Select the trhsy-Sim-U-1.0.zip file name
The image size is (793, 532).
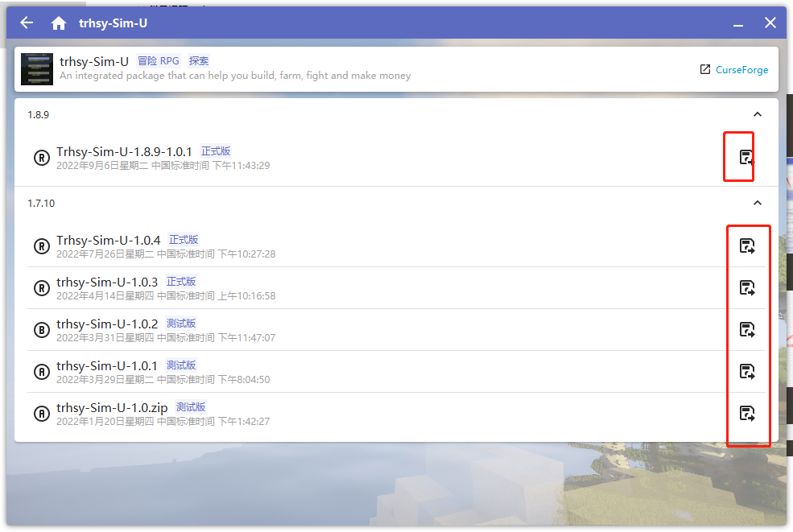[x=112, y=407]
